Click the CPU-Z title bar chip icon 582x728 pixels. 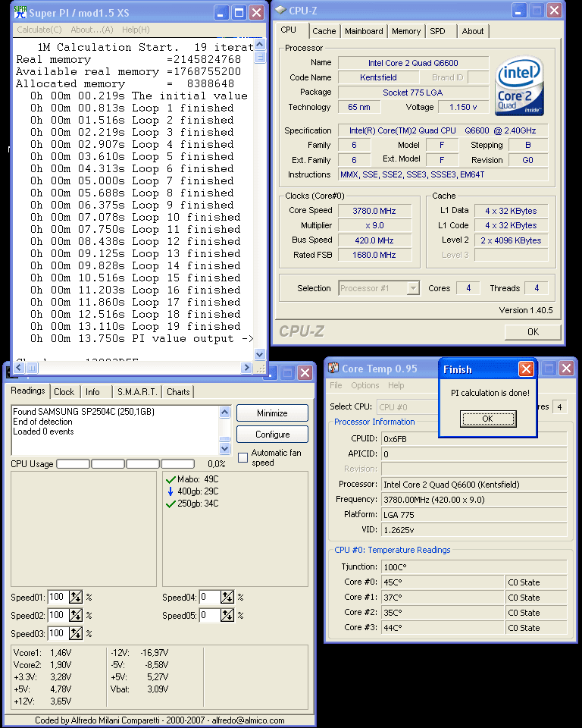pos(280,10)
